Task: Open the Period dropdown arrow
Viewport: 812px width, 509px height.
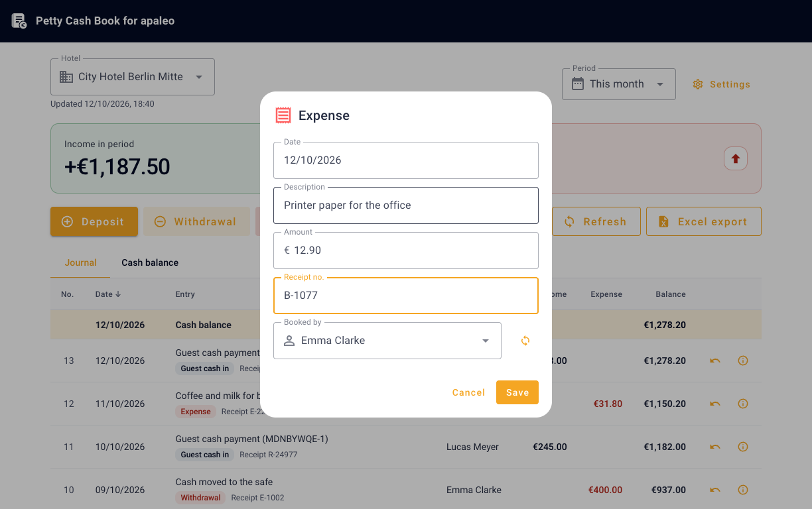Action: point(660,84)
